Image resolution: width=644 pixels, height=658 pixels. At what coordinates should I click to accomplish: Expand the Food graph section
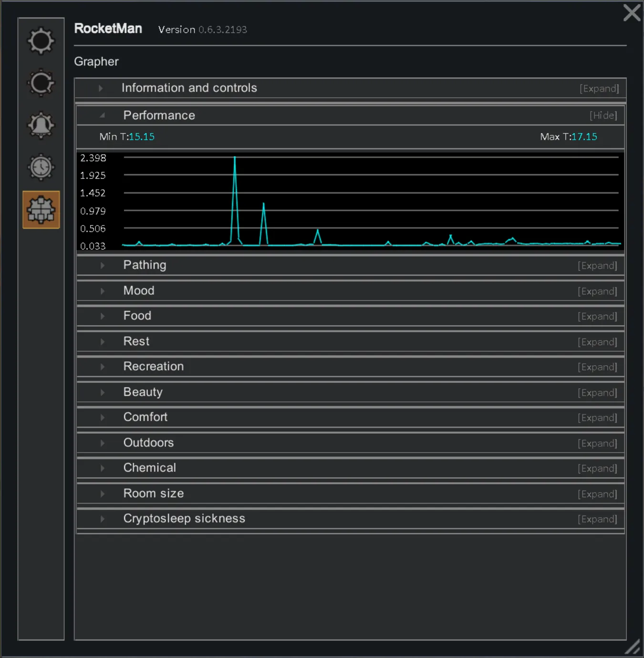point(597,317)
